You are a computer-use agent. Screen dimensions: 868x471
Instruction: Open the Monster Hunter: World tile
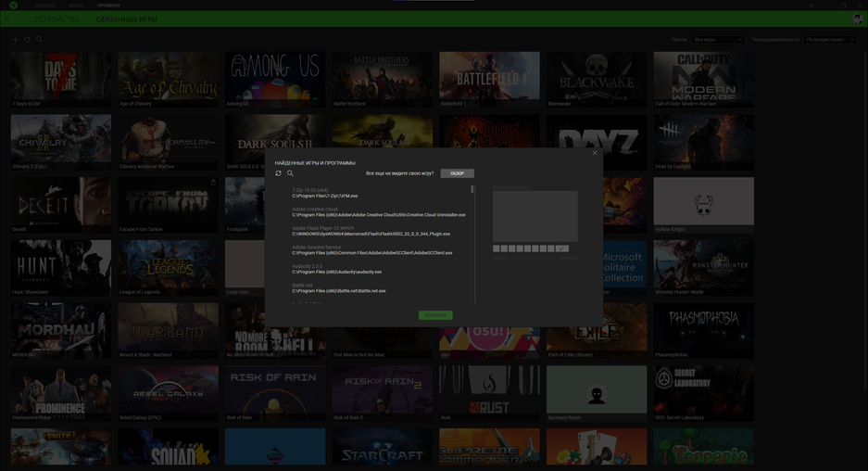tap(704, 268)
